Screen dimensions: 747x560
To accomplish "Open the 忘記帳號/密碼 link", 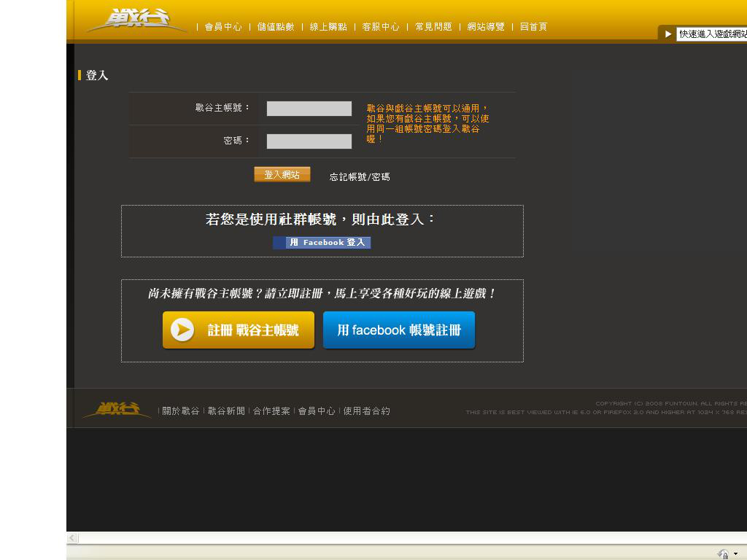I will 360,177.
